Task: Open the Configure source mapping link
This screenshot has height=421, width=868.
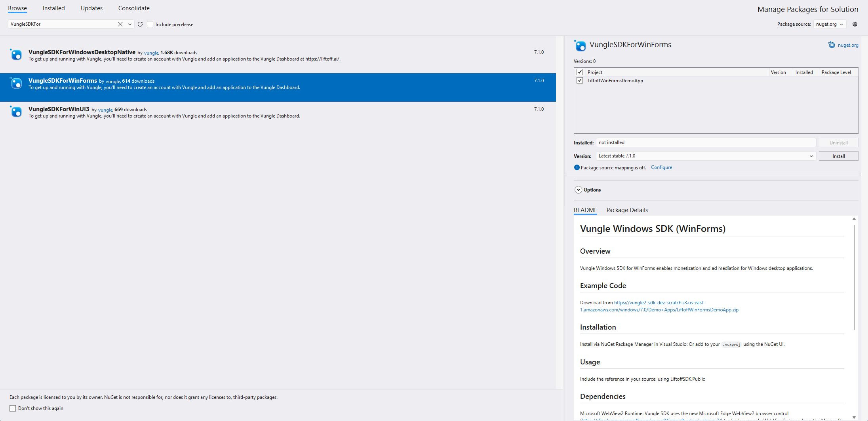Action: (x=661, y=167)
